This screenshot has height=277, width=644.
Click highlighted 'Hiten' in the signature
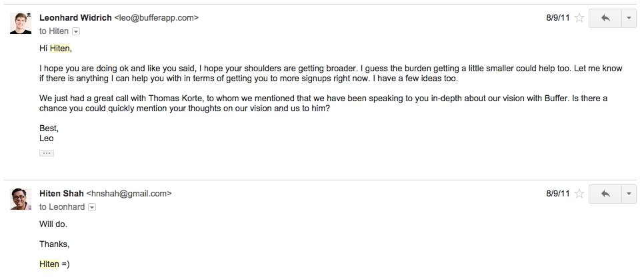(49, 264)
